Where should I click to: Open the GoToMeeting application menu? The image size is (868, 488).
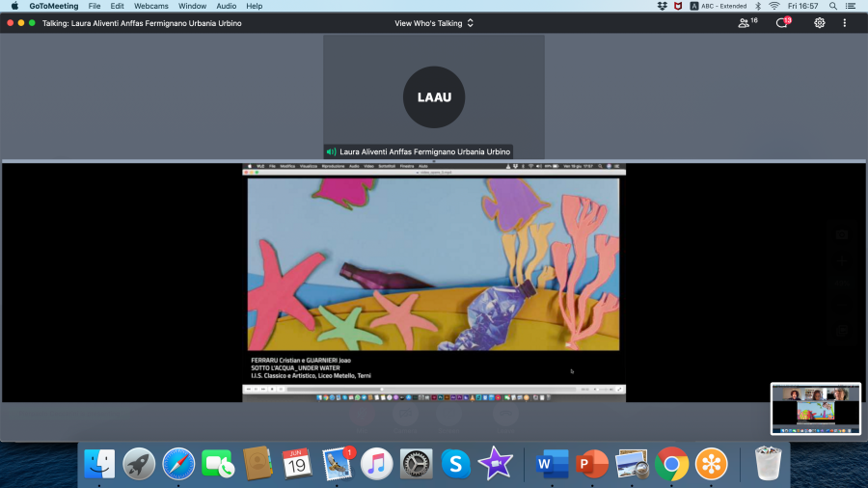(54, 6)
